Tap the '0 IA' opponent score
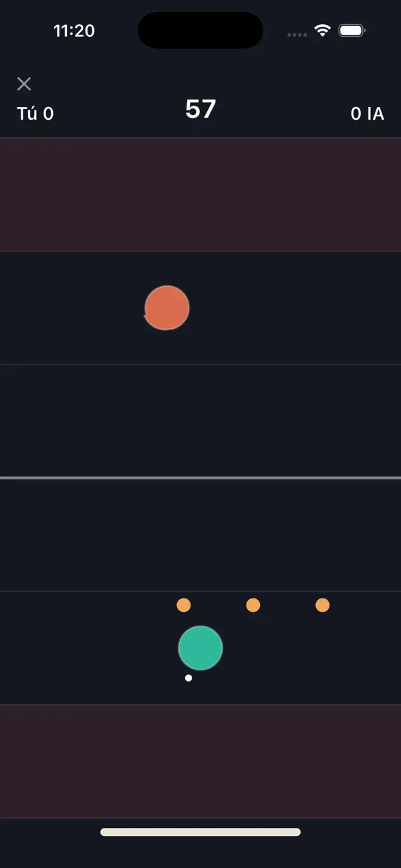The image size is (401, 868). [x=368, y=114]
